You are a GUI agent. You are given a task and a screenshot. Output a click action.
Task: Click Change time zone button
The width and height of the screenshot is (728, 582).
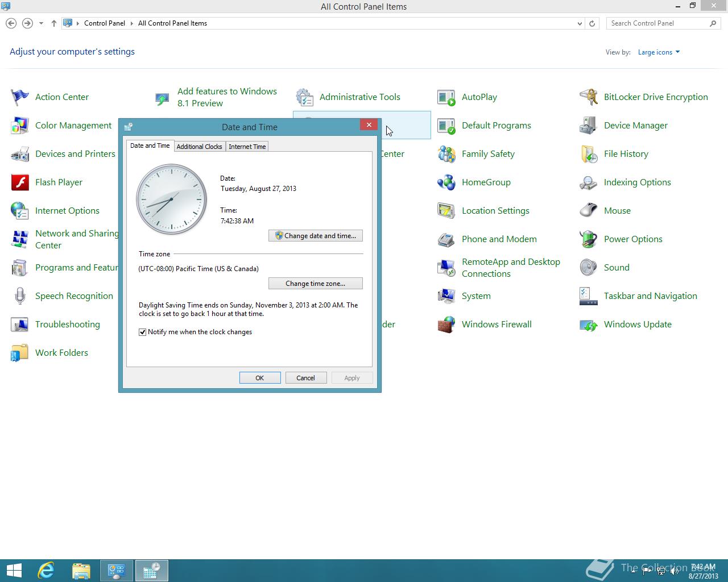316,284
